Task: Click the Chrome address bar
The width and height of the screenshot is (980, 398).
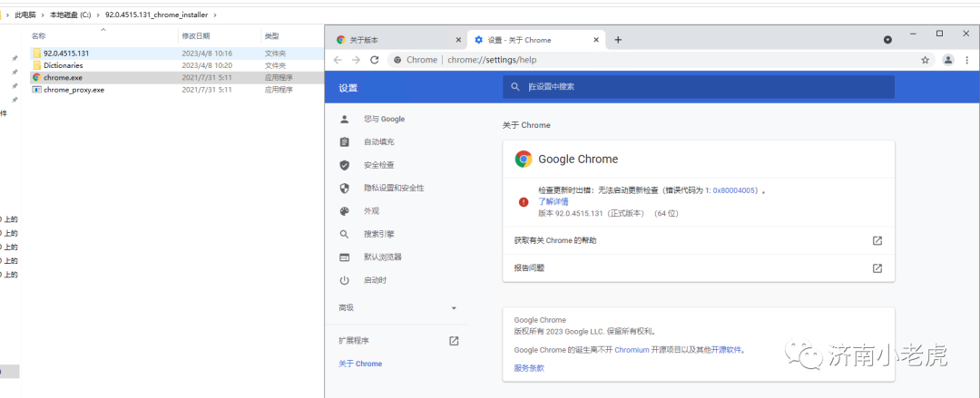Action: pyautogui.click(x=661, y=60)
